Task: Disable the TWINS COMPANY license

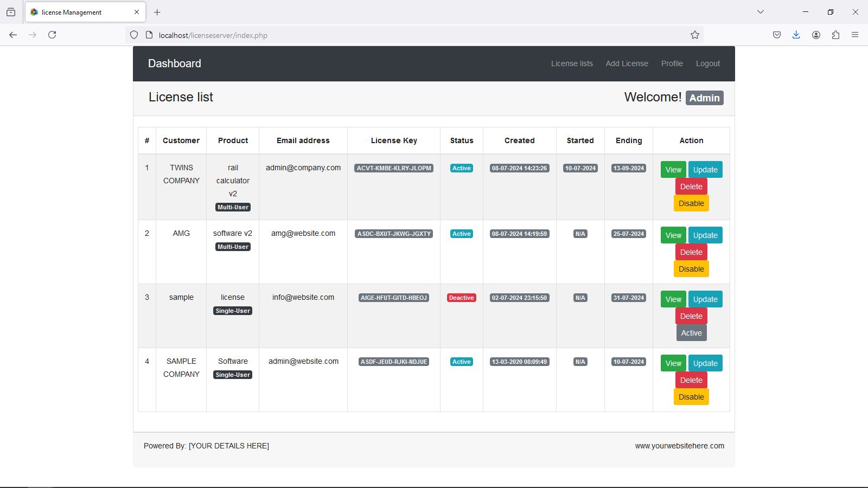Action: click(x=691, y=203)
